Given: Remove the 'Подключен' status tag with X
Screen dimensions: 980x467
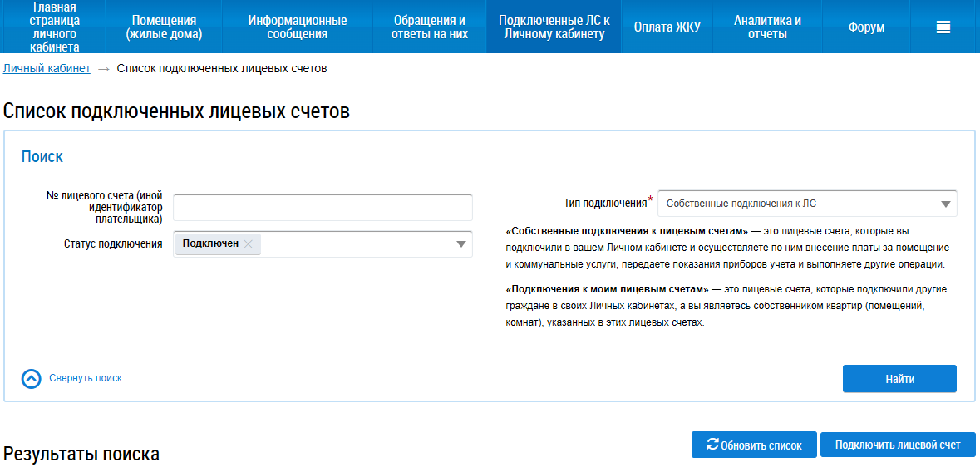Looking at the screenshot, I should coord(249,243).
